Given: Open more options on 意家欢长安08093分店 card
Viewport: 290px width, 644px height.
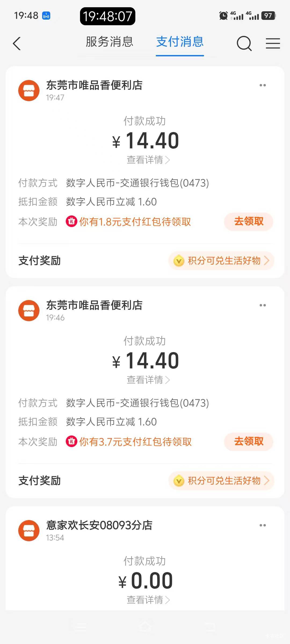Looking at the screenshot, I should (263, 525).
